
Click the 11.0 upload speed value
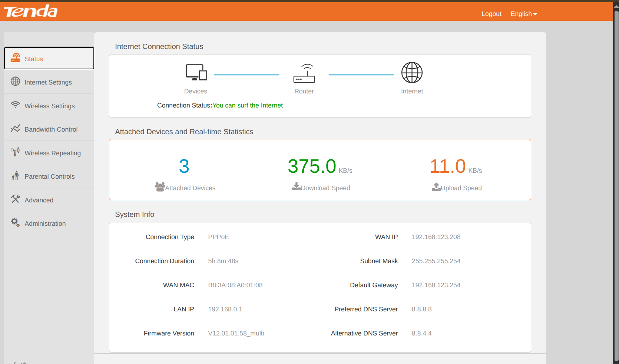coord(448,166)
